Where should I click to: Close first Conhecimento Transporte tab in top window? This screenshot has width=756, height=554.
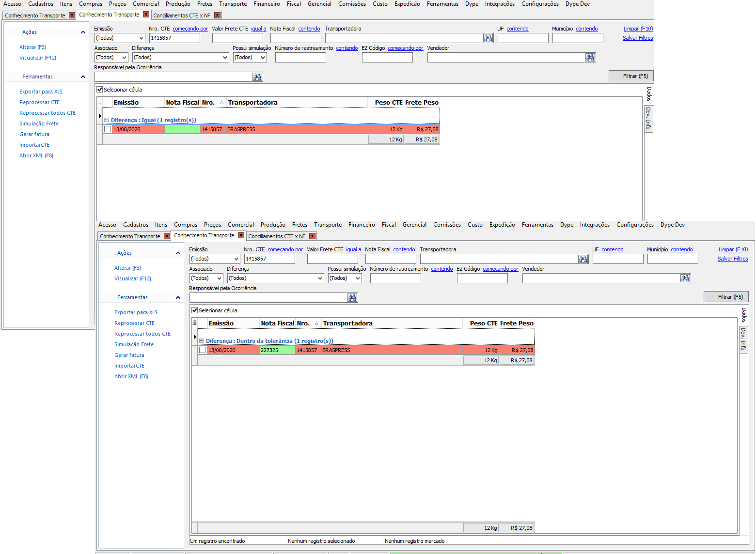pyautogui.click(x=72, y=15)
